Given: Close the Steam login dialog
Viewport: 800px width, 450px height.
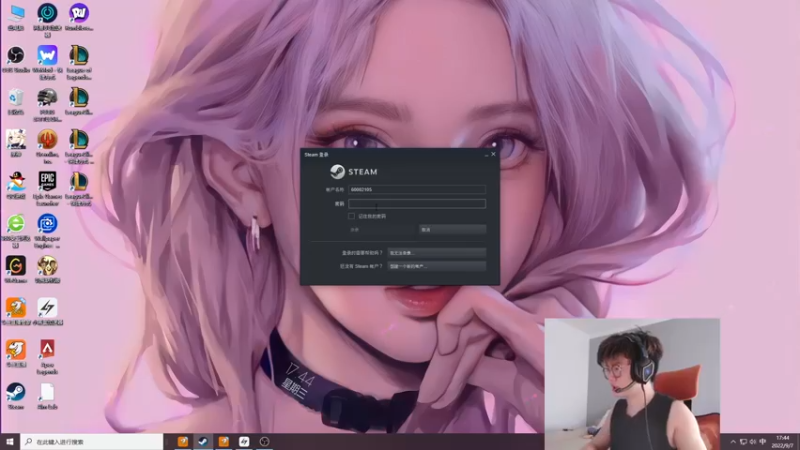Looking at the screenshot, I should click(x=493, y=154).
